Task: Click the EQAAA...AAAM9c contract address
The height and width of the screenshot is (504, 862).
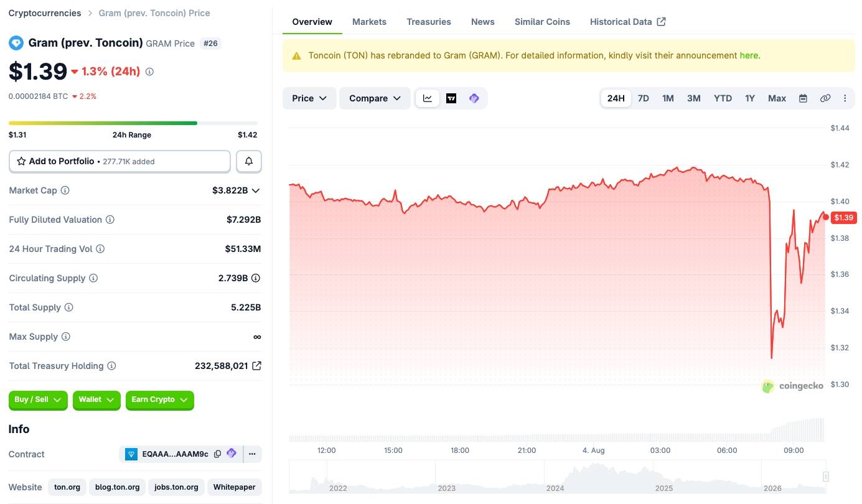Action: (176, 454)
